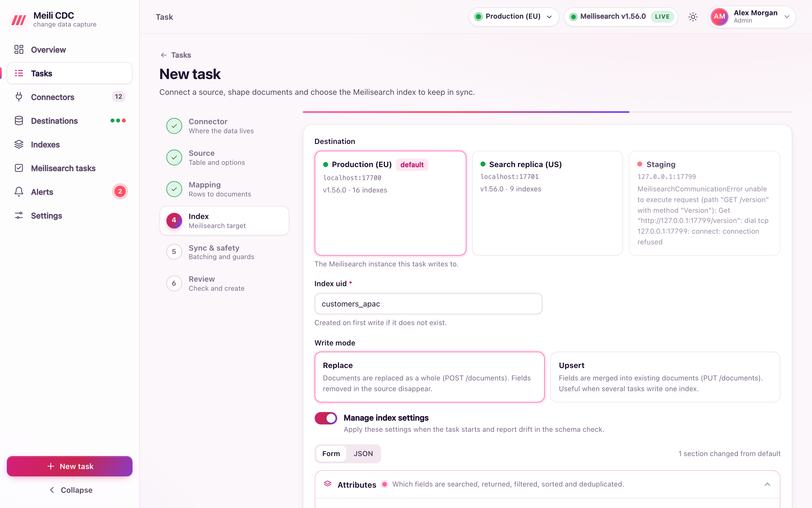Click the Meilisearch v1.56.0 LIVE status pill
The height and width of the screenshot is (508, 812).
coord(621,17)
